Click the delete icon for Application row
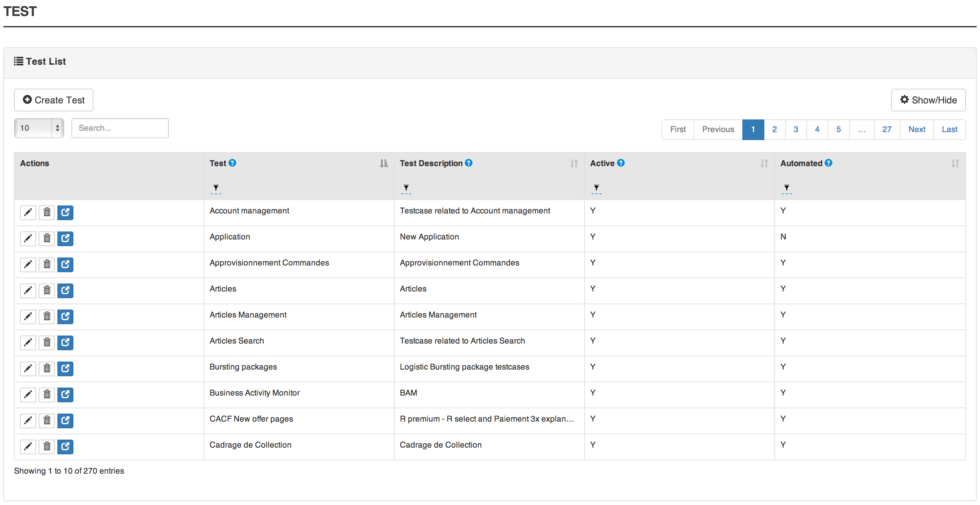Viewport: 980px width, 505px height. pyautogui.click(x=47, y=237)
